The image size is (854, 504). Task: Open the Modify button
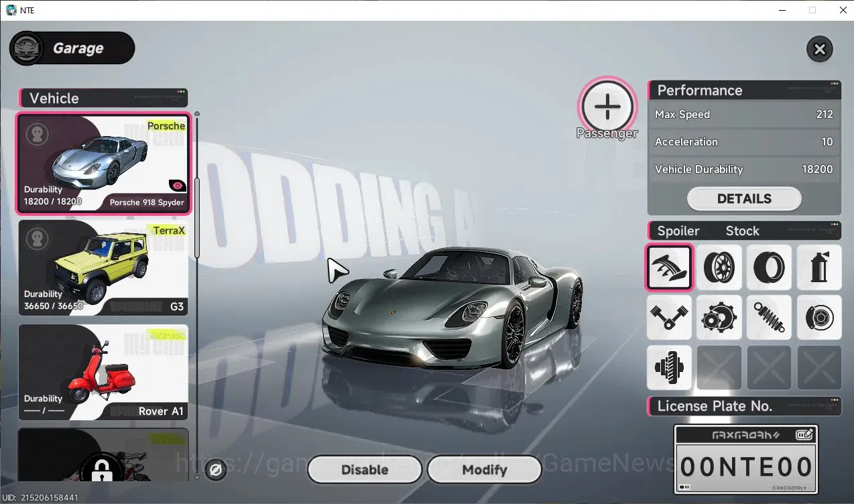pyautogui.click(x=484, y=470)
